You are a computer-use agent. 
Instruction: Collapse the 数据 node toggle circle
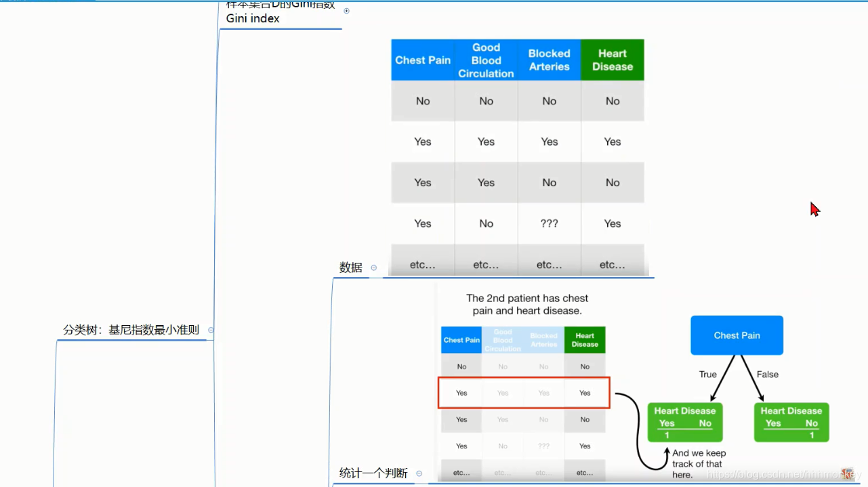(374, 268)
